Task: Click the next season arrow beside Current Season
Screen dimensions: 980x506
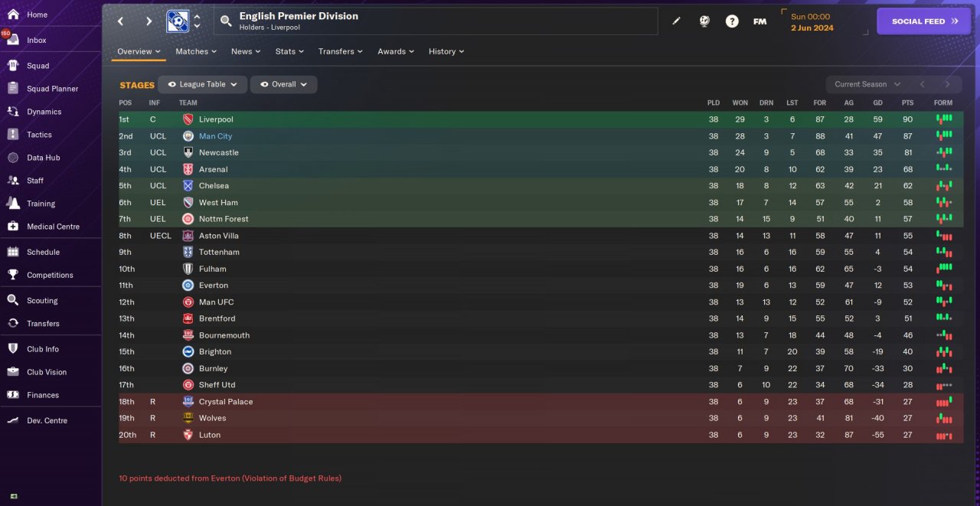Action: click(947, 84)
